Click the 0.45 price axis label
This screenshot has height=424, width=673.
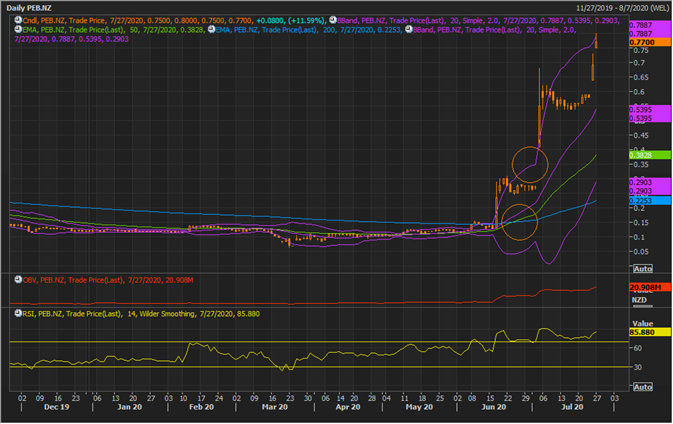tap(640, 136)
